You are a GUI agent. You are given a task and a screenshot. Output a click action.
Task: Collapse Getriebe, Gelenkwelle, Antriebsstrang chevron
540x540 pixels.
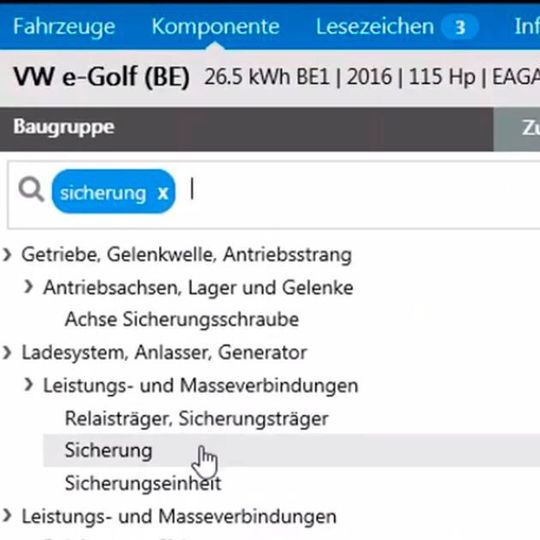7,255
